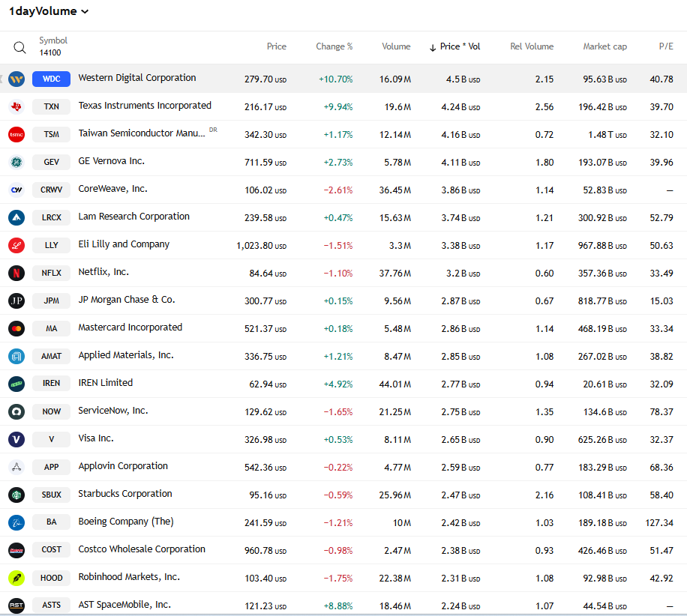This screenshot has height=616, width=687.
Task: Click the Mastercard logo icon
Action: point(16,329)
